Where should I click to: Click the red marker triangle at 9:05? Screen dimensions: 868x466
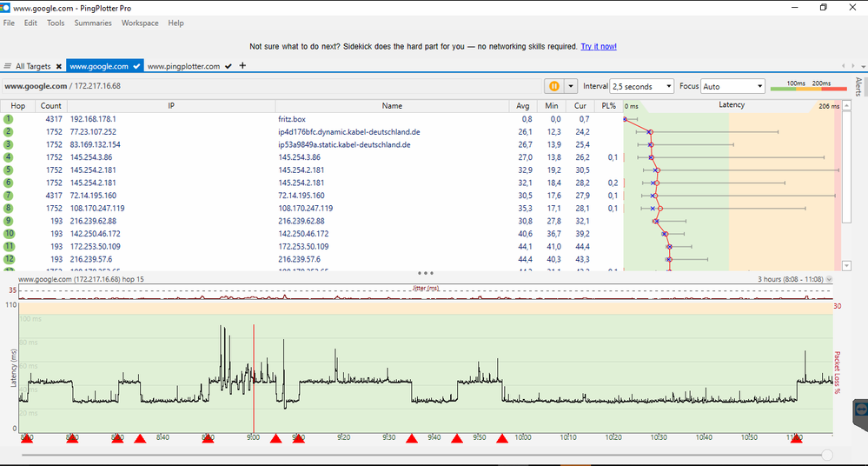point(275,439)
